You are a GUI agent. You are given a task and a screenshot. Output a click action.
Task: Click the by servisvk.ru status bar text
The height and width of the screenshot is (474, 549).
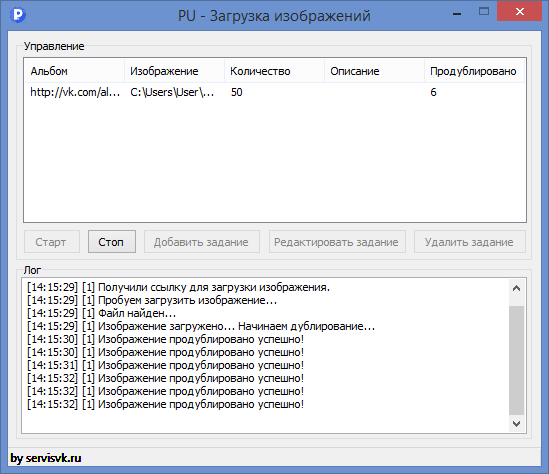[x=46, y=458]
